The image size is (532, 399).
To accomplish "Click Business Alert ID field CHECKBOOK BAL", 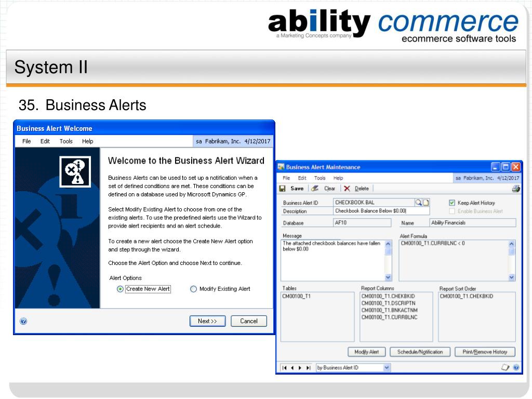I will (374, 203).
